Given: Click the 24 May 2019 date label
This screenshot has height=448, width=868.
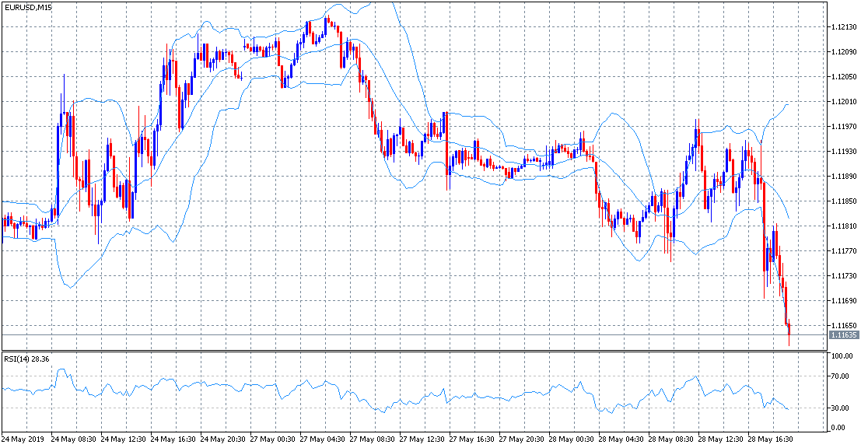Looking at the screenshot, I should 21,439.
